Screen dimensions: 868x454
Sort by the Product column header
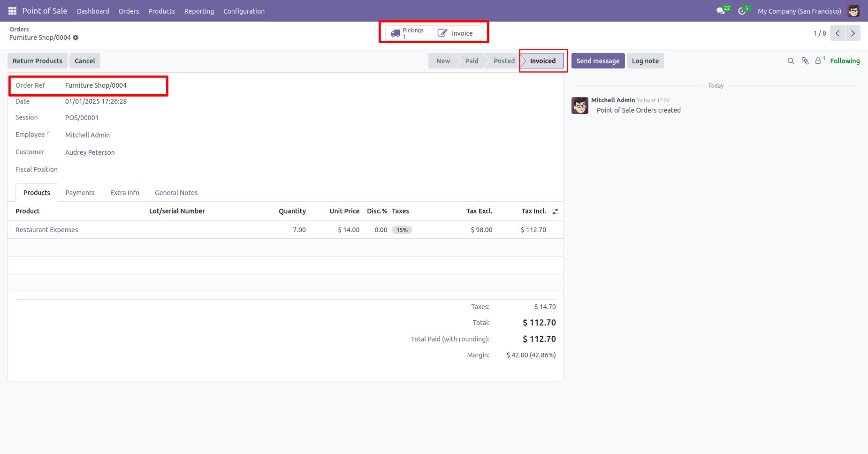28,211
